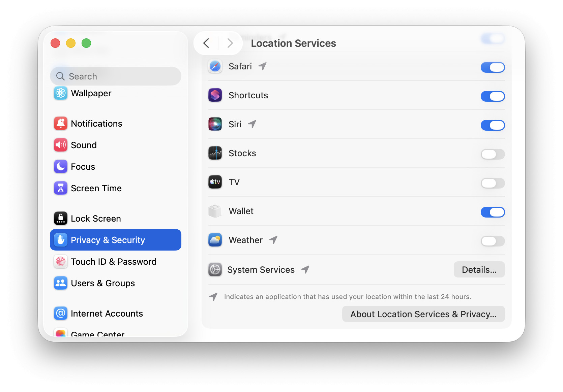
Task: Zoom the window with the green button
Action: (x=86, y=43)
